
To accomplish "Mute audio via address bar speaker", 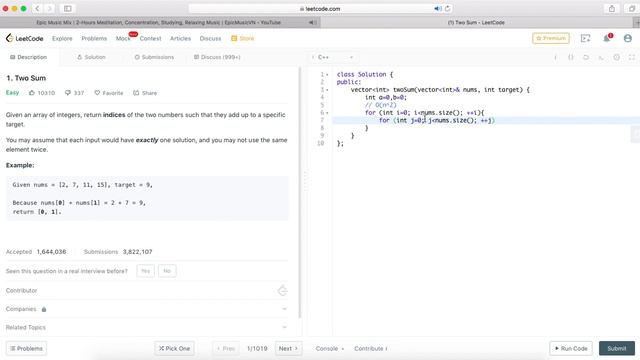I will tap(438, 9).
